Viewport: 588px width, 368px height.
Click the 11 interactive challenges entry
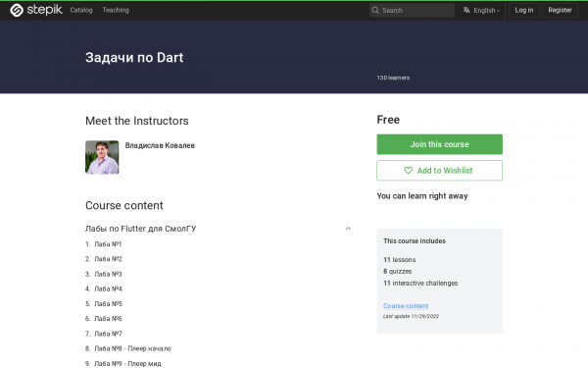tap(420, 284)
